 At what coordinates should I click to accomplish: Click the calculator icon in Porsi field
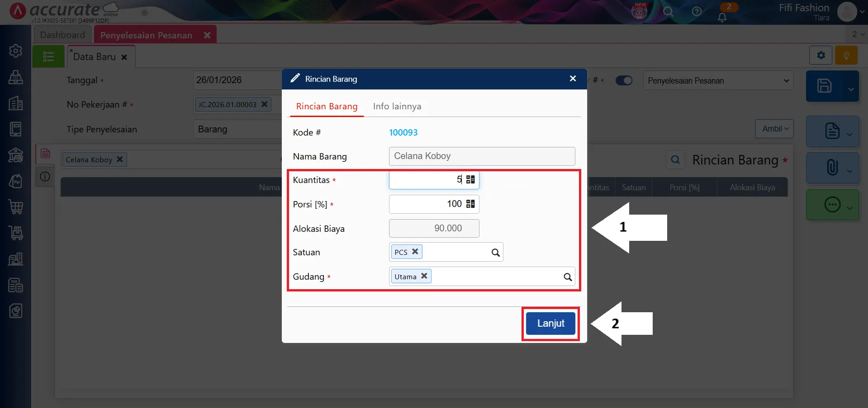(470, 204)
